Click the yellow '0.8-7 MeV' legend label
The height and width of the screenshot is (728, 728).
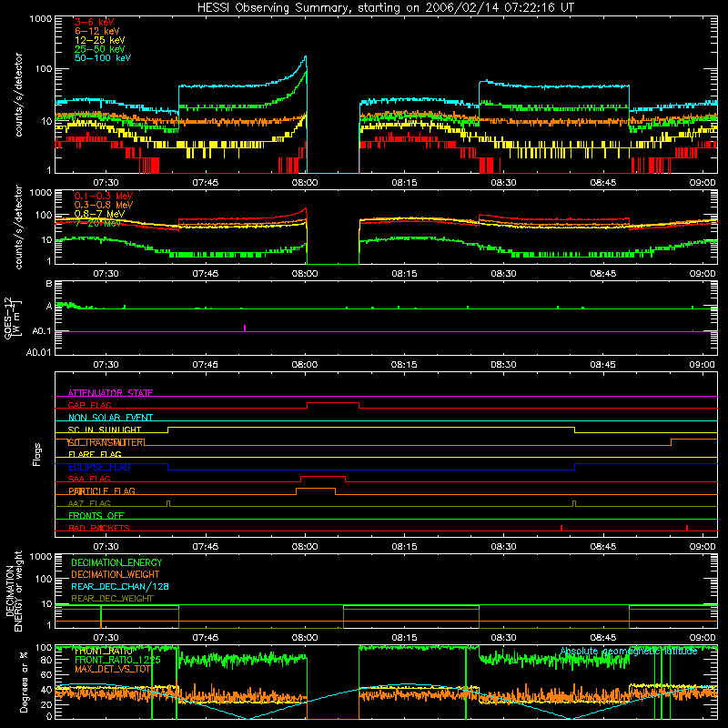(x=100, y=214)
